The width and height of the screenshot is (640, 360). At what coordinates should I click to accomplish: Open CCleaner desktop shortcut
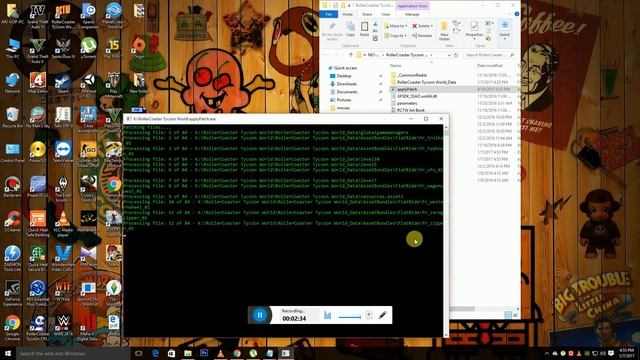tap(12, 222)
